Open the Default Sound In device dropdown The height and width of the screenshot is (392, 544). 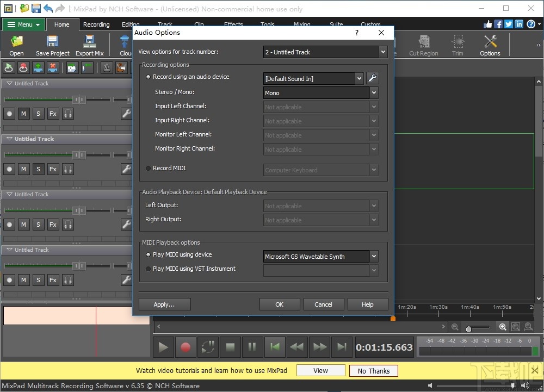pyautogui.click(x=359, y=79)
